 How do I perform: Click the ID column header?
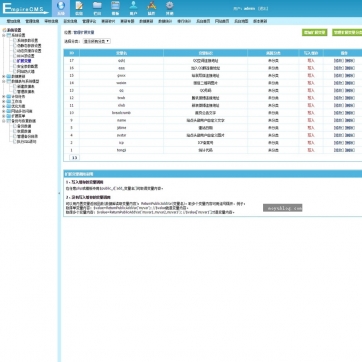[x=72, y=53]
